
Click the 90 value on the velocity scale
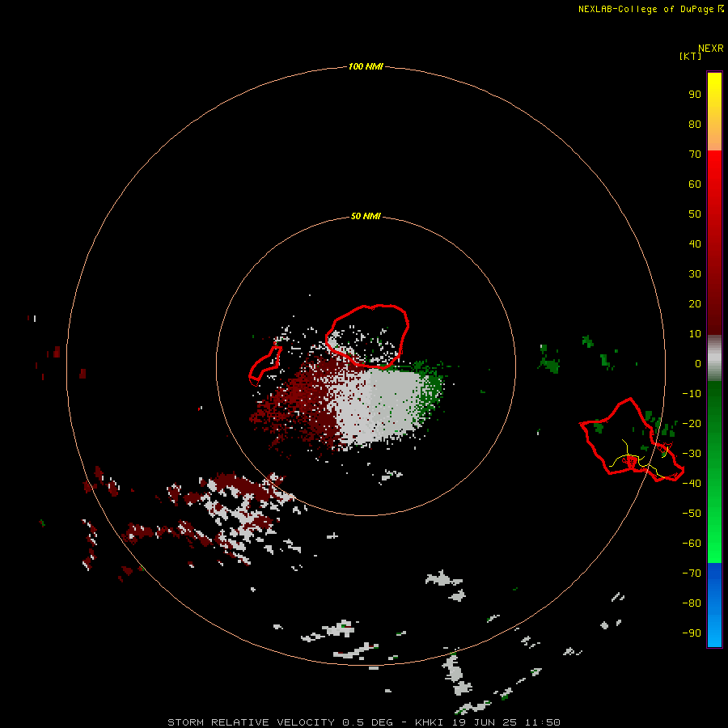(695, 95)
